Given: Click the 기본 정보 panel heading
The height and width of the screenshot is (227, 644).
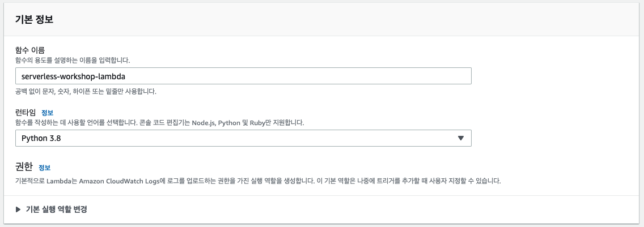Looking at the screenshot, I should pos(34,19).
